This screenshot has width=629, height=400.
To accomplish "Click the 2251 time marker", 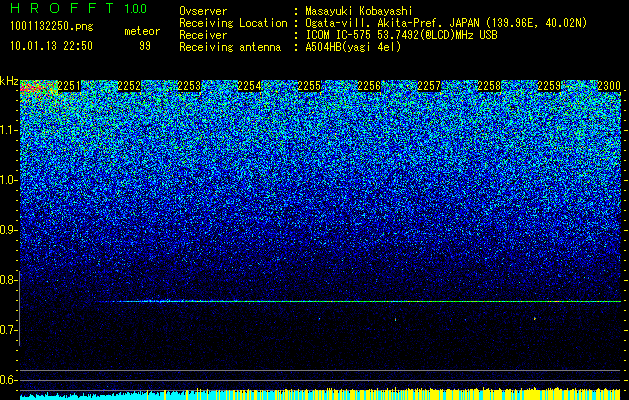I will click(69, 86).
